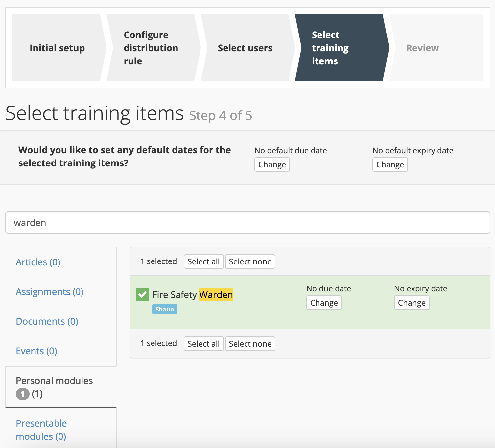Image resolution: width=495 pixels, height=448 pixels.
Task: Return to the Select users step
Action: (x=245, y=48)
